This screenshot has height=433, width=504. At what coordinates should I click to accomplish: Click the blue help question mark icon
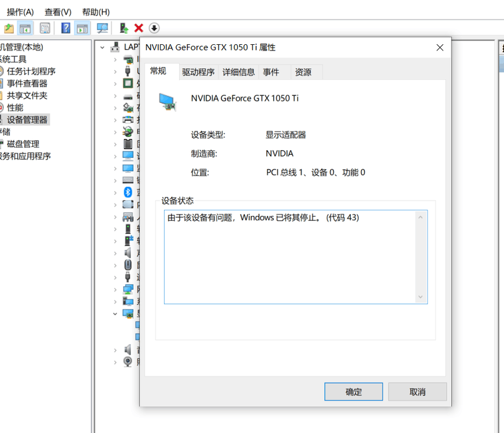(66, 28)
